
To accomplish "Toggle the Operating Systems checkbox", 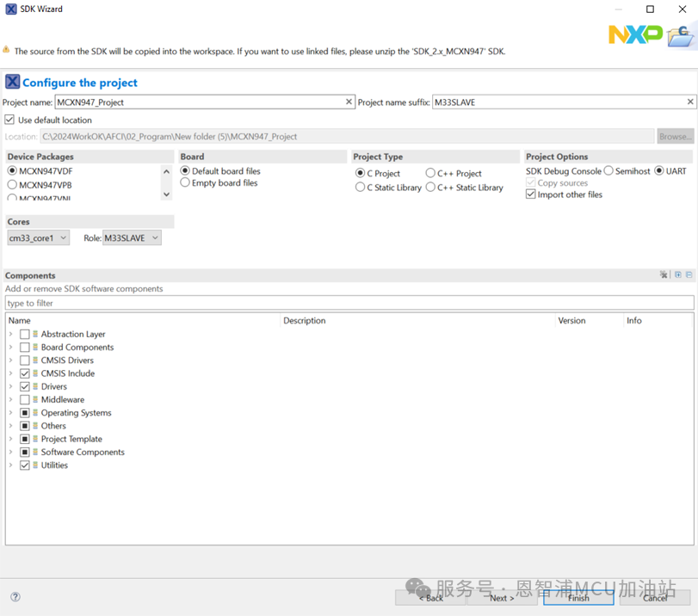I will 25,413.
